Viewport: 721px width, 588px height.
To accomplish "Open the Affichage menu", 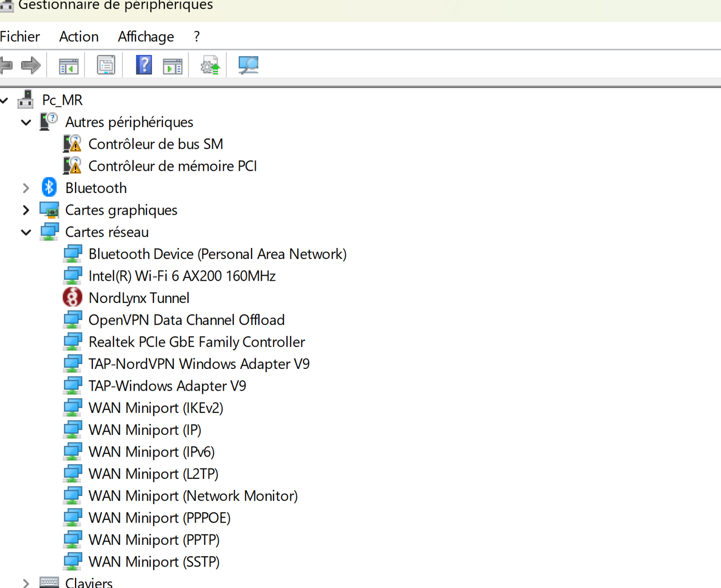I will [146, 37].
